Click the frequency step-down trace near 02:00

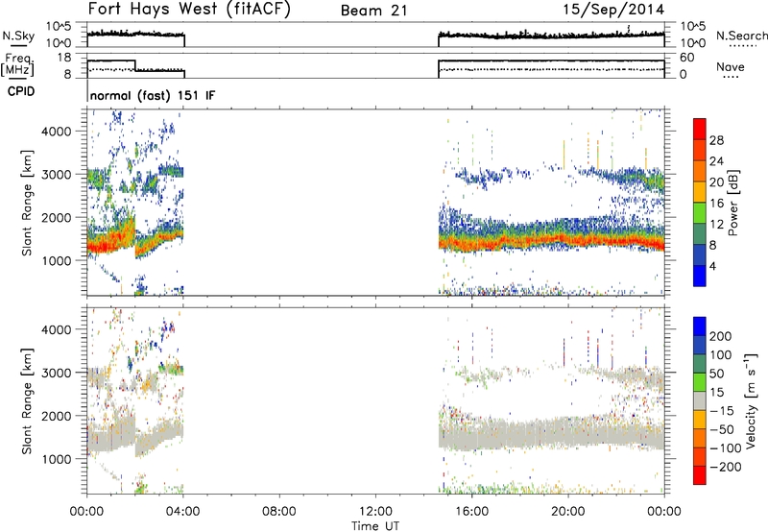click(135, 65)
